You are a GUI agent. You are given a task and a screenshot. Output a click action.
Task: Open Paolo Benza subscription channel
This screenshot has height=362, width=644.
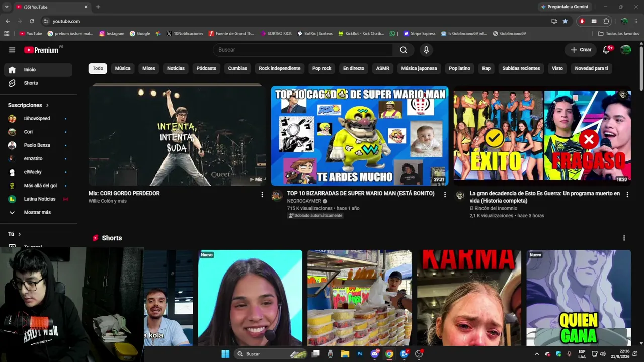[x=38, y=145]
